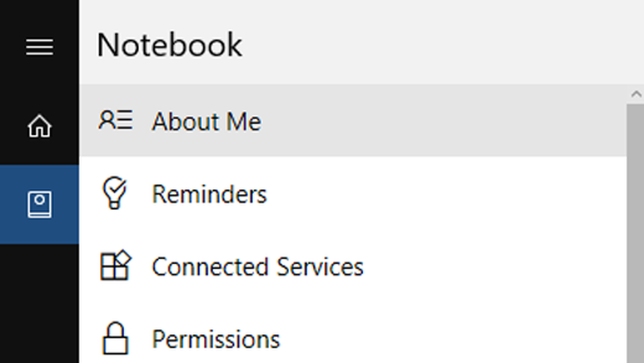
Task: Click the scrollbar up arrow
Action: 636,95
